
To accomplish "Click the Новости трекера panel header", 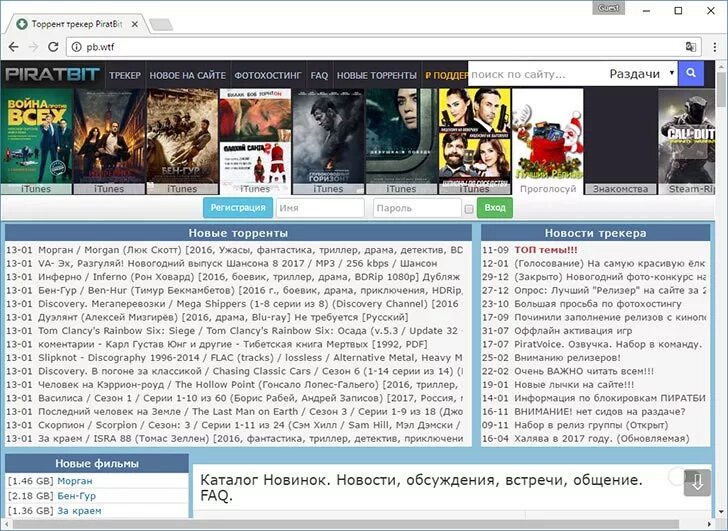I will (595, 233).
